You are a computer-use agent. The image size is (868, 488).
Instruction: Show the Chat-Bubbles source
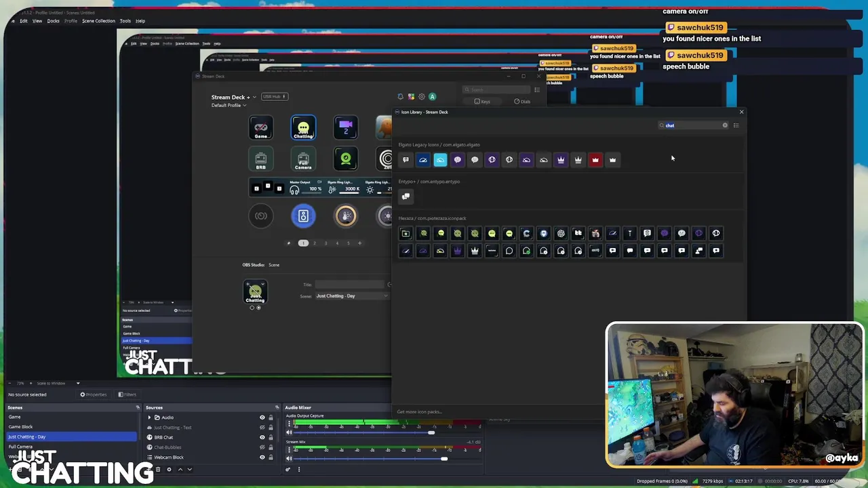coord(262,447)
